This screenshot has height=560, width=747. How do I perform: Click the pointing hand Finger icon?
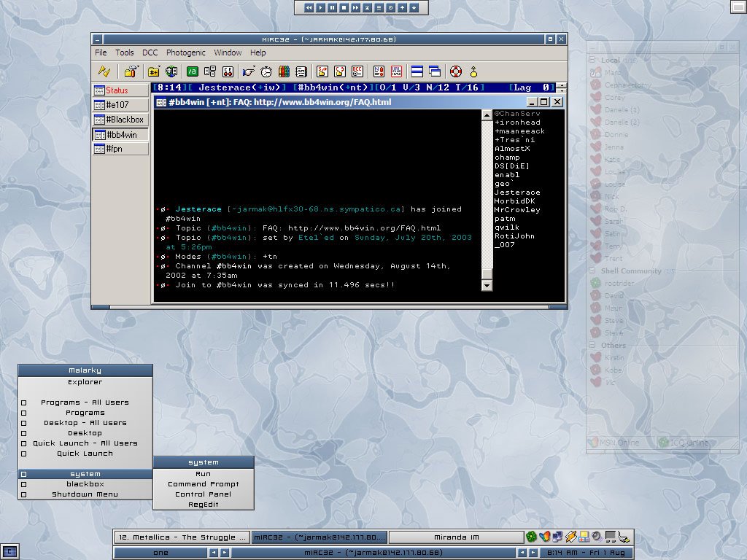[x=249, y=72]
